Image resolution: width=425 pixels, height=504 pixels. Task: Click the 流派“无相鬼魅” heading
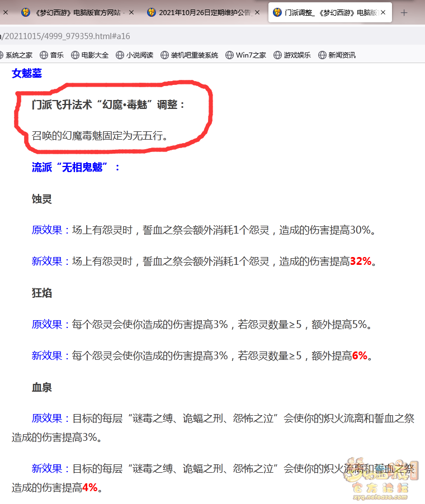point(76,167)
